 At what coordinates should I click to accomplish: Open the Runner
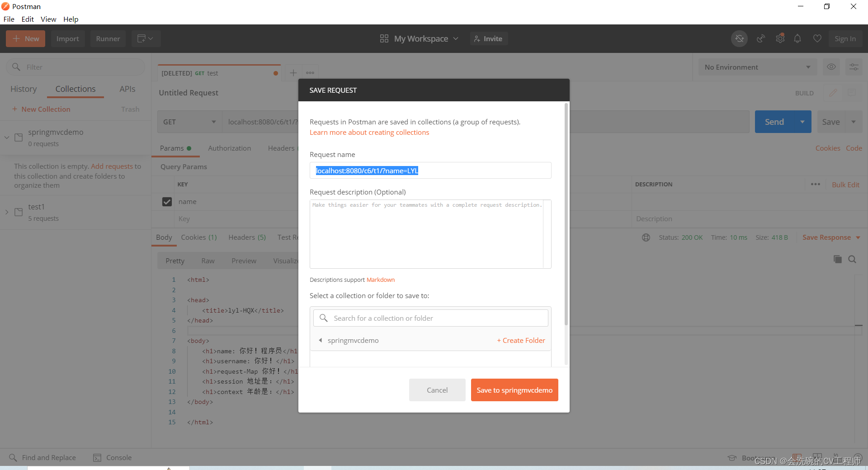click(x=108, y=39)
